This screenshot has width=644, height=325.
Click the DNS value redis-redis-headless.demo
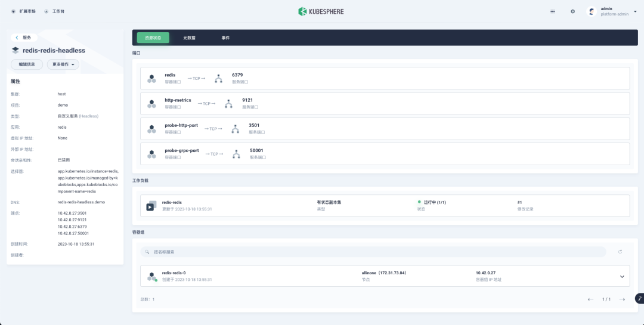(x=81, y=202)
